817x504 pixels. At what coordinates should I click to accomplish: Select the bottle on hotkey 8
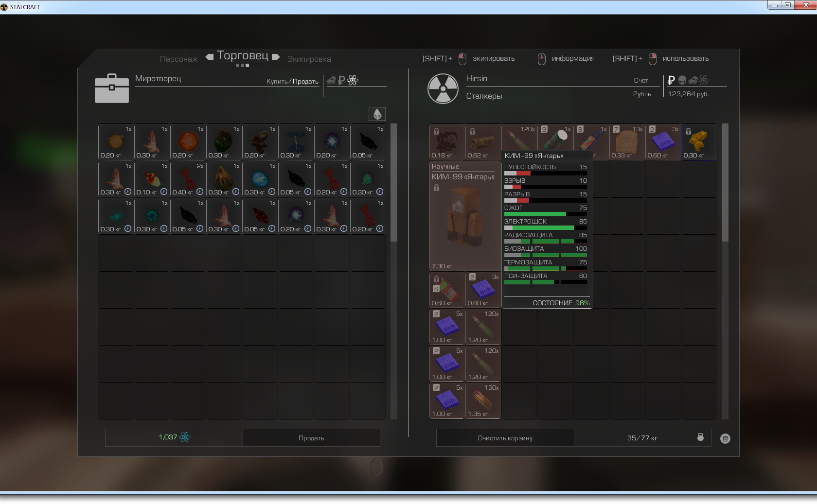pos(591,138)
